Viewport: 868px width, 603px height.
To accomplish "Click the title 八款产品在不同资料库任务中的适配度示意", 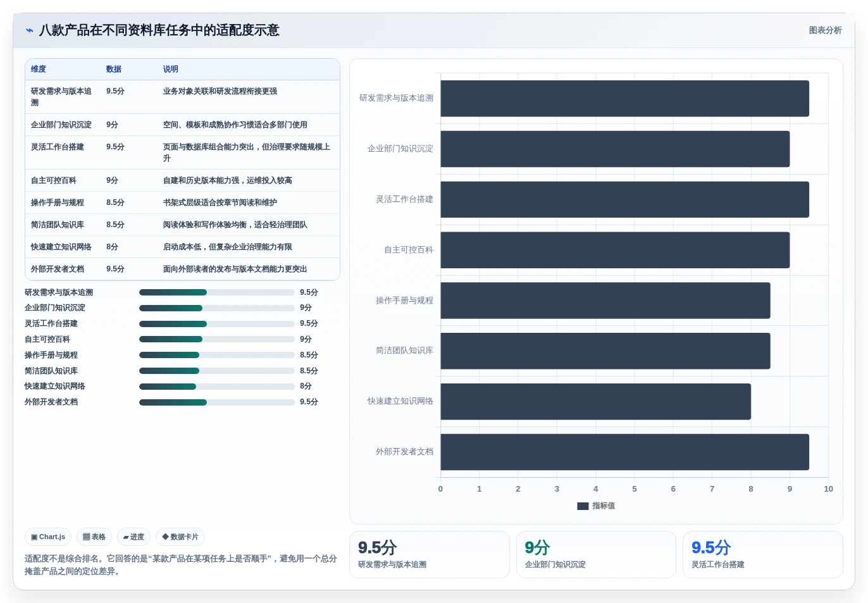I will pos(159,30).
